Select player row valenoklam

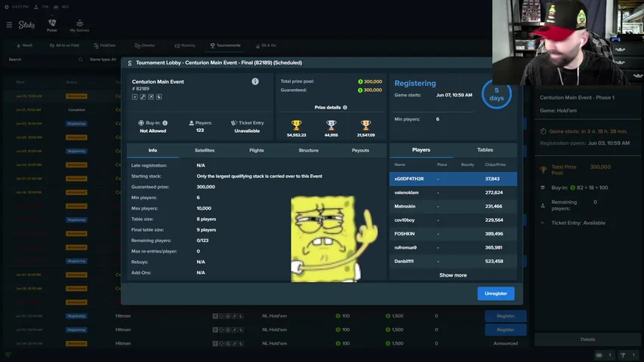453,192
